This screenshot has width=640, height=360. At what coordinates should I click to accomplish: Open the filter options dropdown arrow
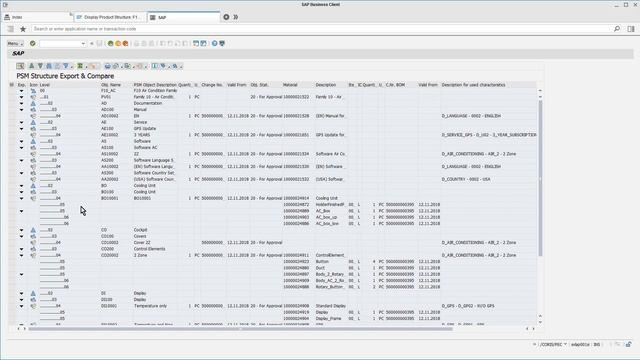pos(71,67)
